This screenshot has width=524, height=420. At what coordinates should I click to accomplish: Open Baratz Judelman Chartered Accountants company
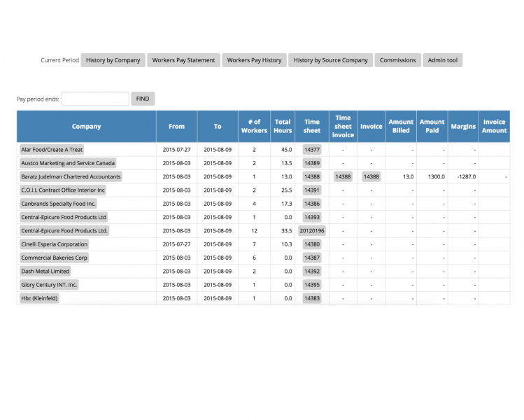pyautogui.click(x=71, y=176)
